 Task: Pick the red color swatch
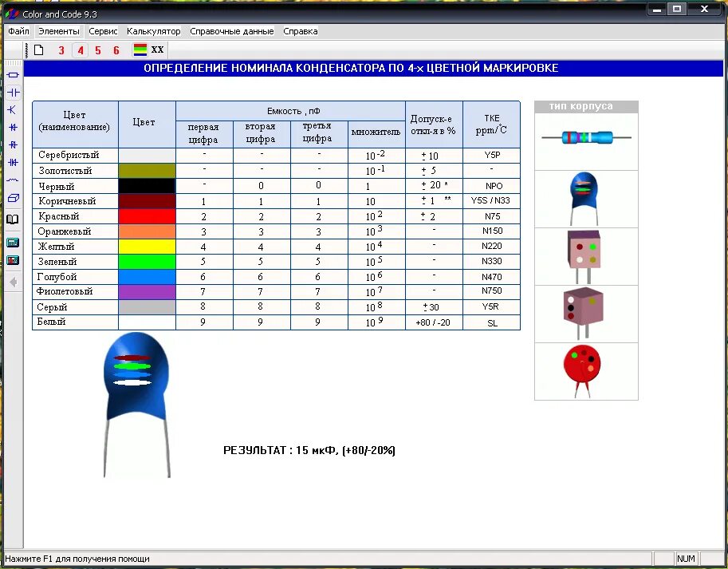(x=147, y=216)
